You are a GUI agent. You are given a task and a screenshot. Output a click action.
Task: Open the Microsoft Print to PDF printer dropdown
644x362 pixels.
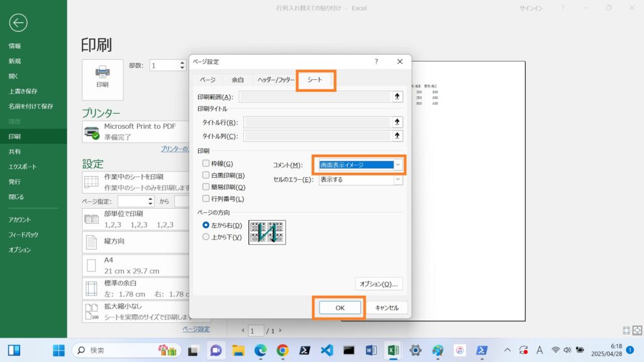click(x=136, y=132)
